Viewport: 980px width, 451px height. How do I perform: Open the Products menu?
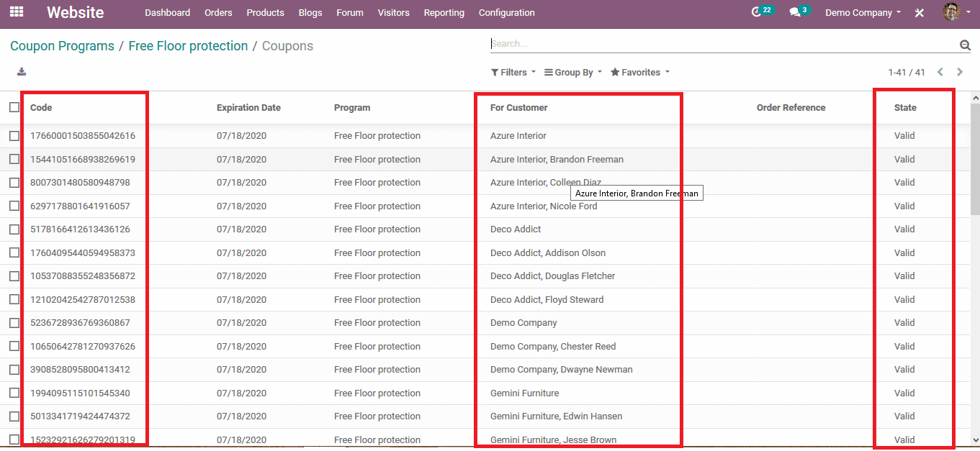tap(265, 12)
